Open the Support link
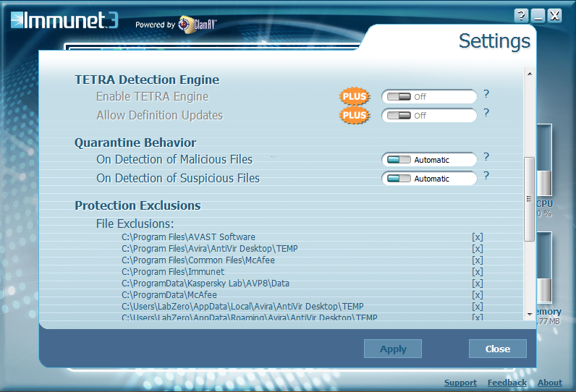 coord(460,383)
